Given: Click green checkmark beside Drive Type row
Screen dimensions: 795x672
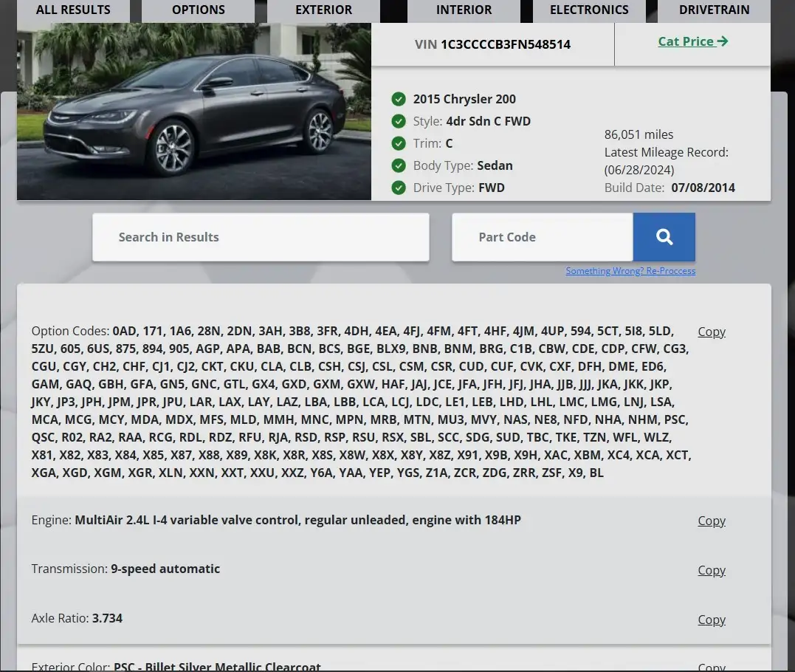Looking at the screenshot, I should pyautogui.click(x=399, y=188).
